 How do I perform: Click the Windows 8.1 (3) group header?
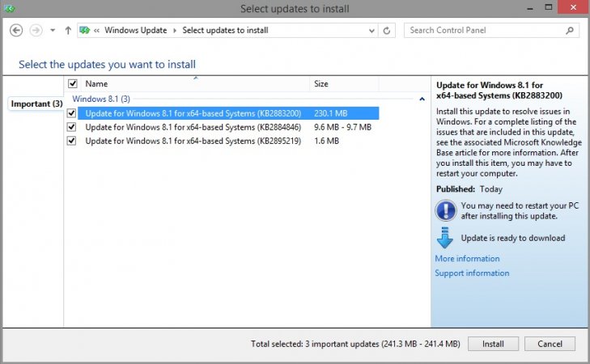click(101, 99)
